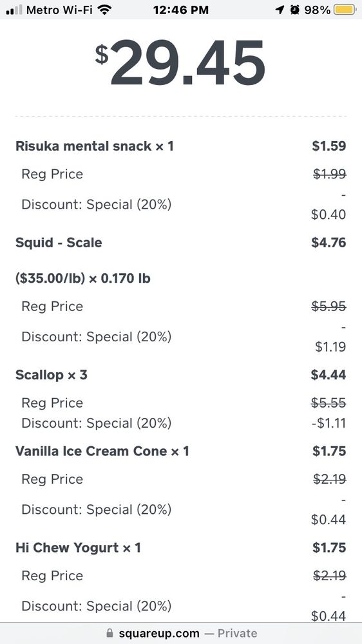This screenshot has height=644, width=362.
Task: Select the $29.45 total amount
Action: [x=180, y=62]
